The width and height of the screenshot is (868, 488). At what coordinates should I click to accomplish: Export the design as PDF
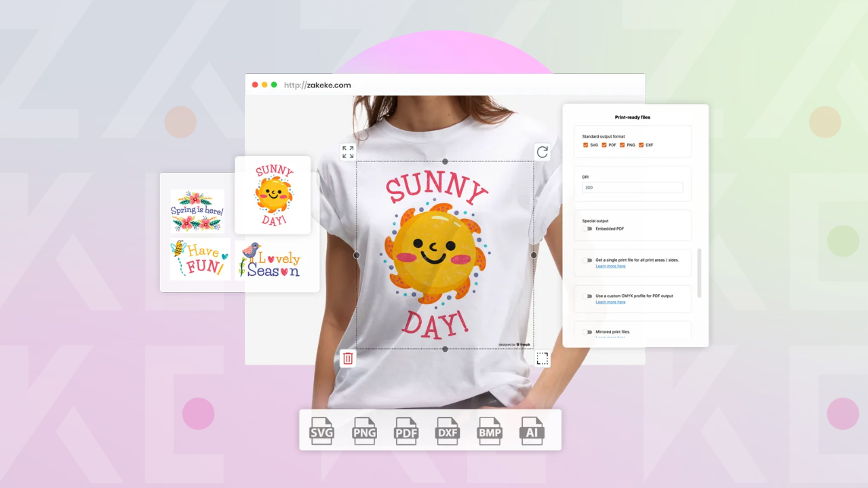coord(406,430)
